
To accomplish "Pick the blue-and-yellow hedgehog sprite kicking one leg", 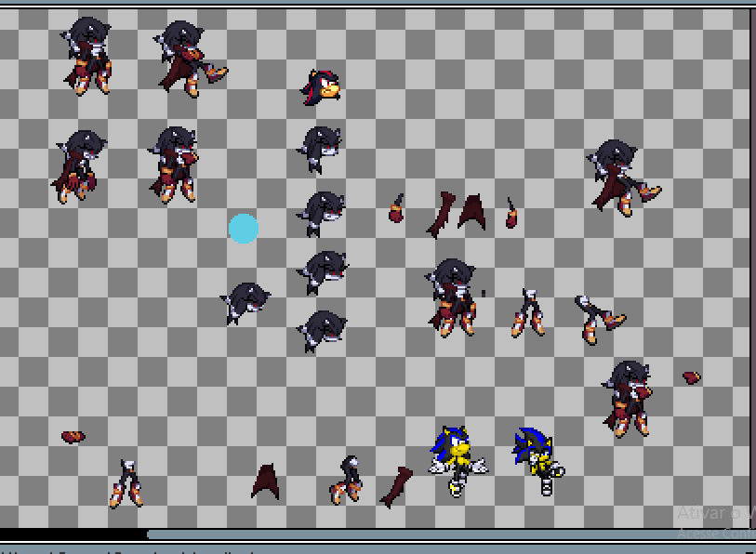I will coord(538,461).
